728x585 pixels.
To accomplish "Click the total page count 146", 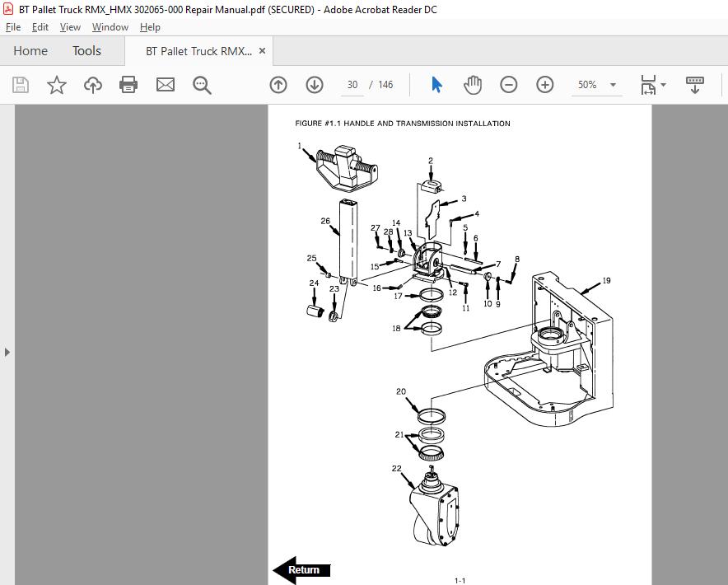I will (x=385, y=85).
